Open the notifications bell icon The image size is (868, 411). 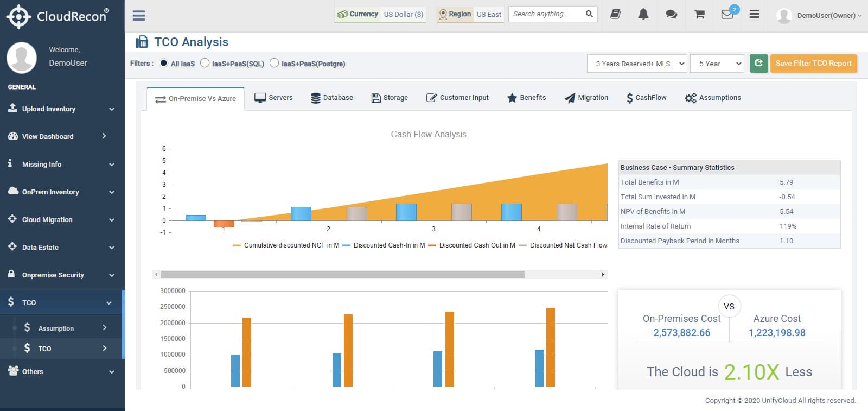tap(643, 14)
